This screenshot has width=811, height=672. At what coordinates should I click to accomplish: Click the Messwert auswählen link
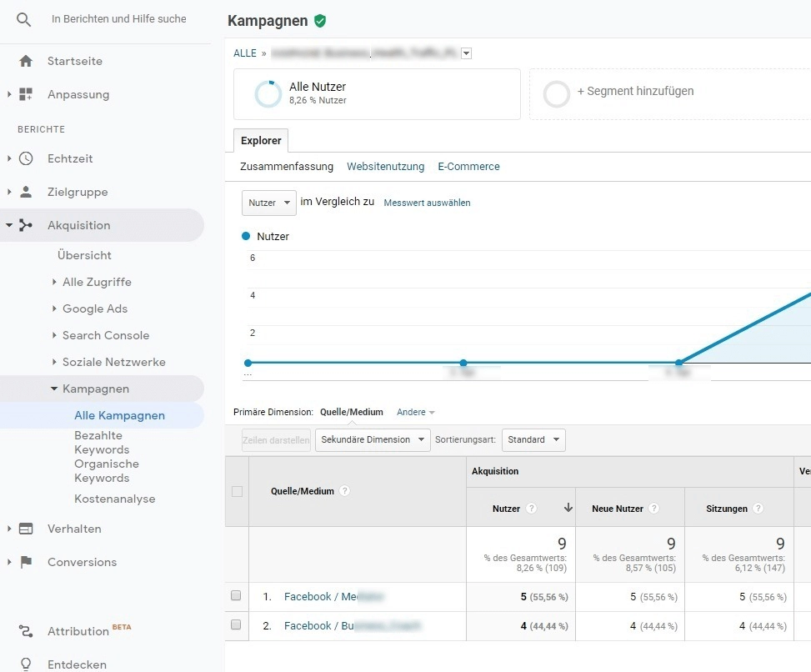click(427, 203)
